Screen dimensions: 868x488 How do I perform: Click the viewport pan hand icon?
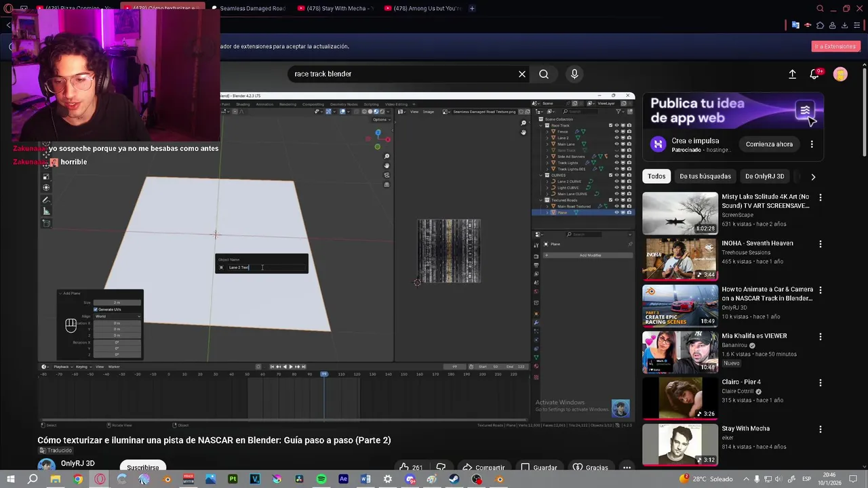pyautogui.click(x=387, y=165)
